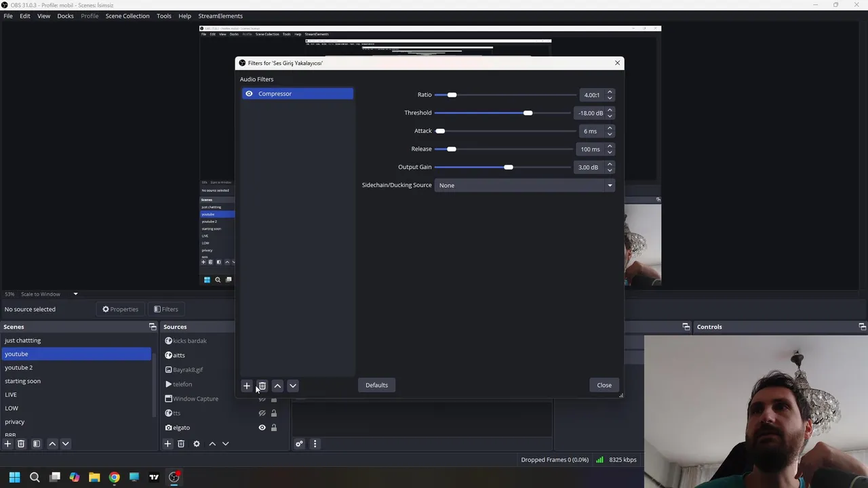This screenshot has width=868, height=488.
Task: Open the Help menu
Action: 184,16
